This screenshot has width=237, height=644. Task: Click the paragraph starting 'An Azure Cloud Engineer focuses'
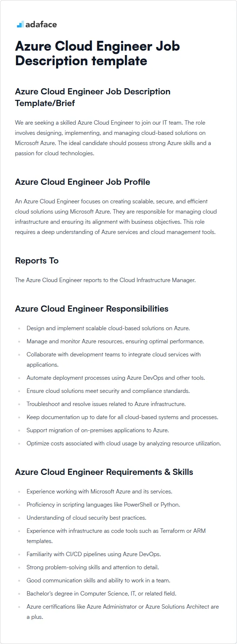[116, 216]
